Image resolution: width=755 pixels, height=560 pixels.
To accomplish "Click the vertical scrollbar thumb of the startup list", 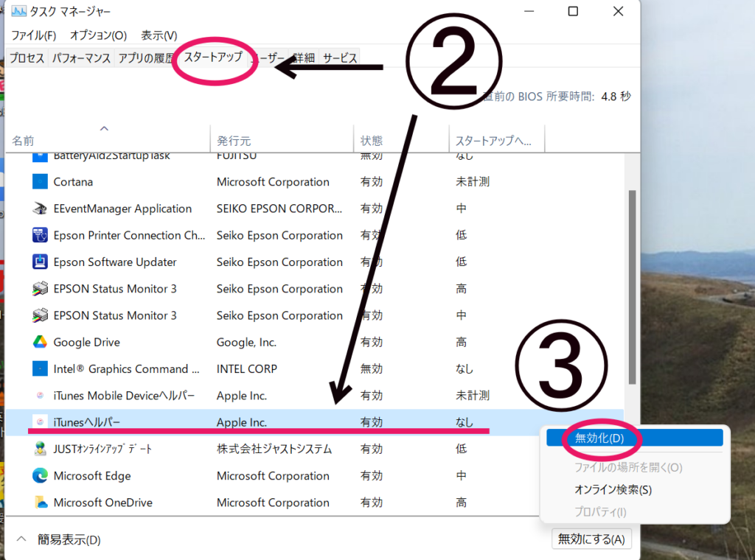I will (632, 287).
